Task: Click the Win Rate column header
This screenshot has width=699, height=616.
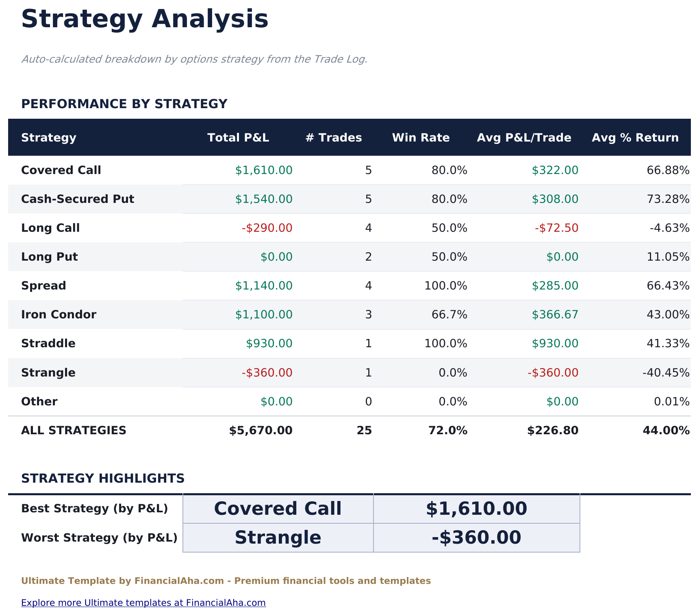Action: pyautogui.click(x=421, y=137)
